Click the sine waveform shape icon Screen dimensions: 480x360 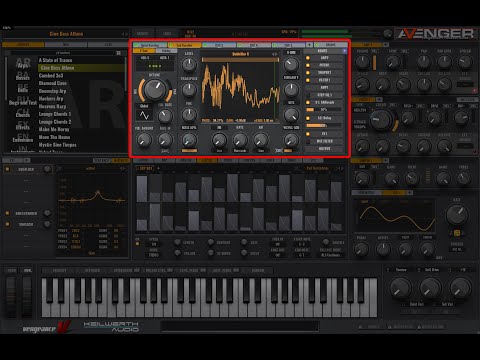point(144,115)
